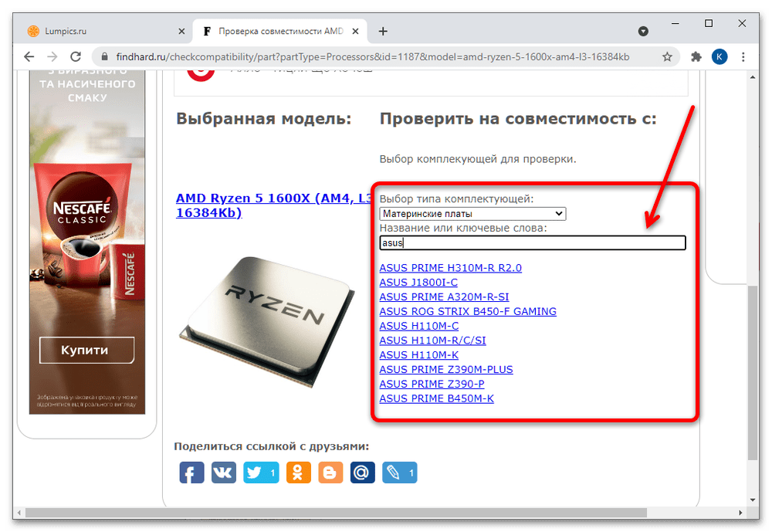Go back with the browser back arrow

(29, 56)
